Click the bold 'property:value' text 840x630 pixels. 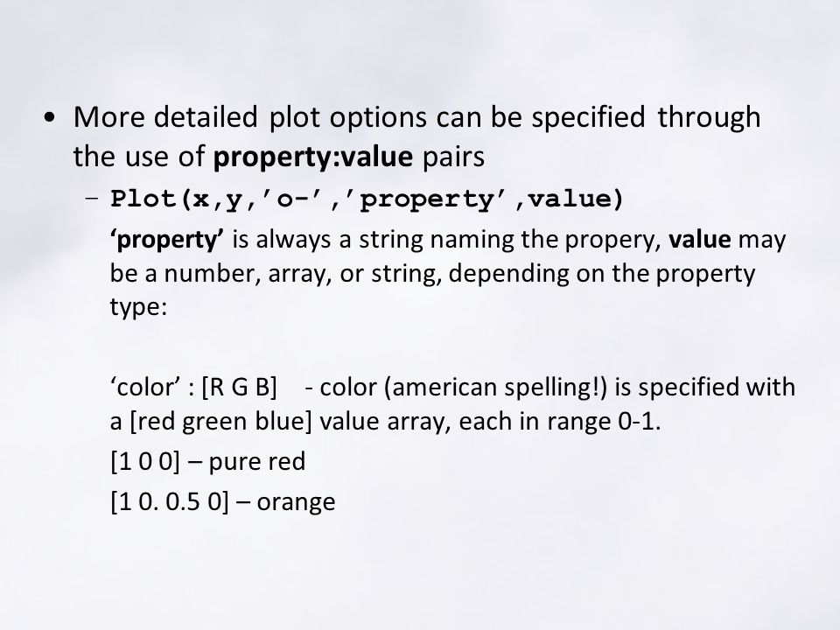pyautogui.click(x=313, y=157)
